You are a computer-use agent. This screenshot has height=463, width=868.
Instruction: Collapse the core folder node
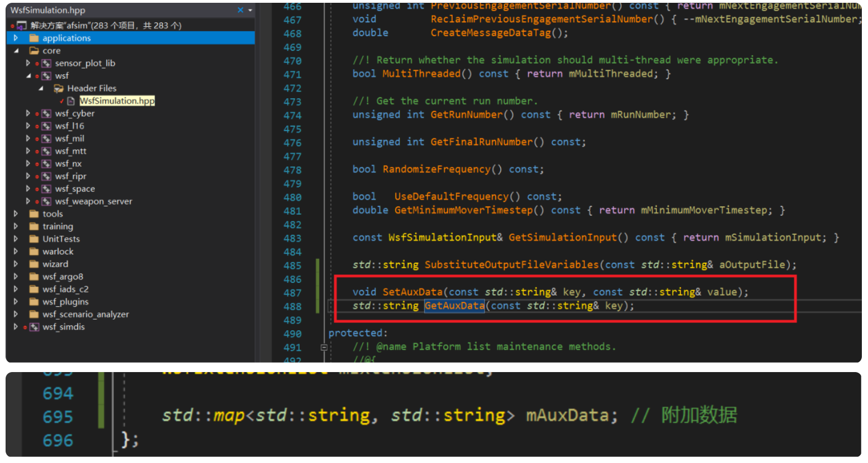[15, 50]
